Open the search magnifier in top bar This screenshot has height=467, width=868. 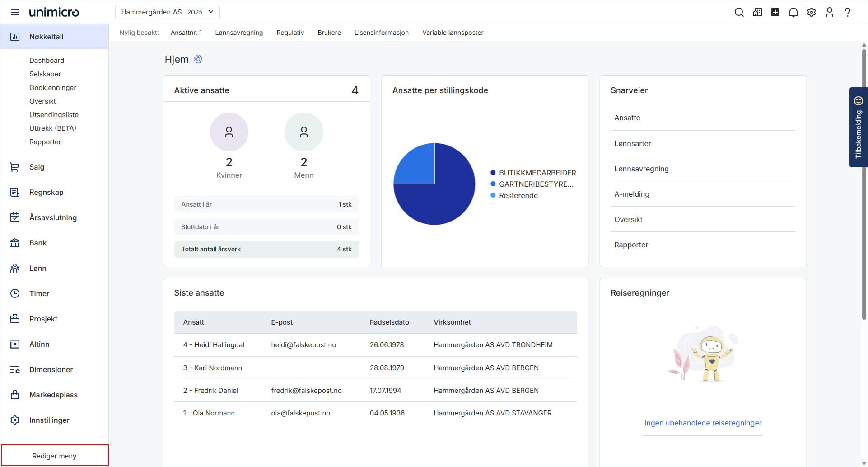coord(739,12)
